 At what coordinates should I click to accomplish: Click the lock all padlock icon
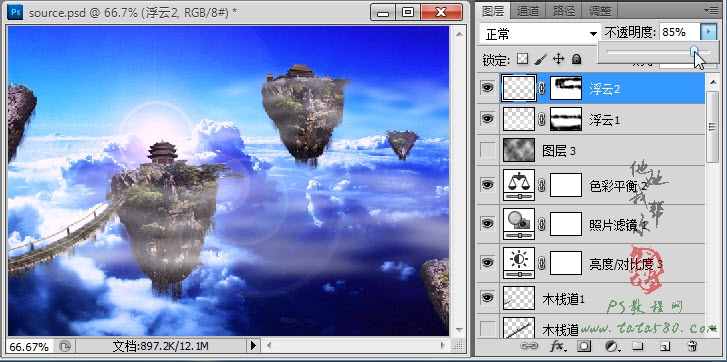[576, 59]
